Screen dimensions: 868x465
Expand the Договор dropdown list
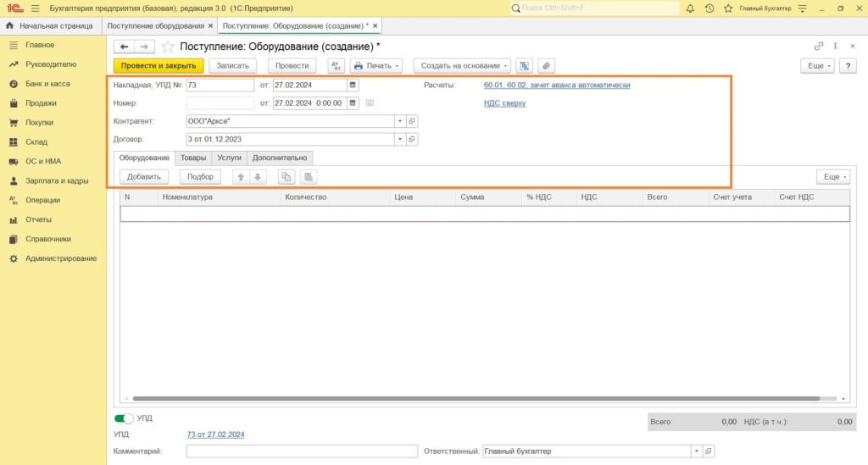point(399,139)
